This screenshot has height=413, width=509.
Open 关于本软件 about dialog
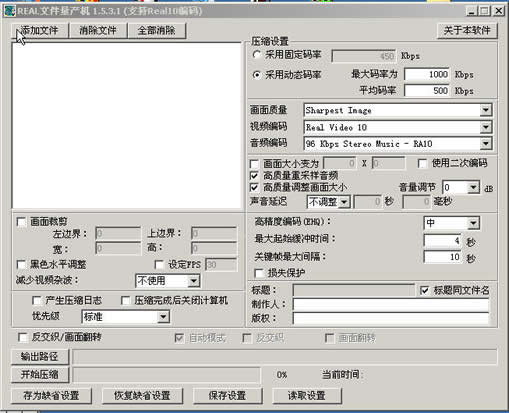[x=467, y=31]
